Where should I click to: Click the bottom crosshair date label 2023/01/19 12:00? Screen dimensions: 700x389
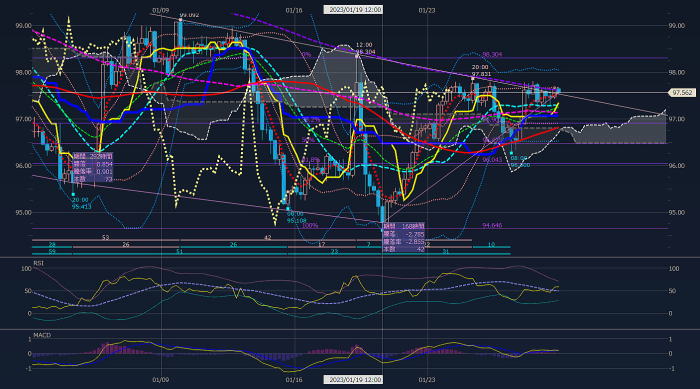pos(353,380)
